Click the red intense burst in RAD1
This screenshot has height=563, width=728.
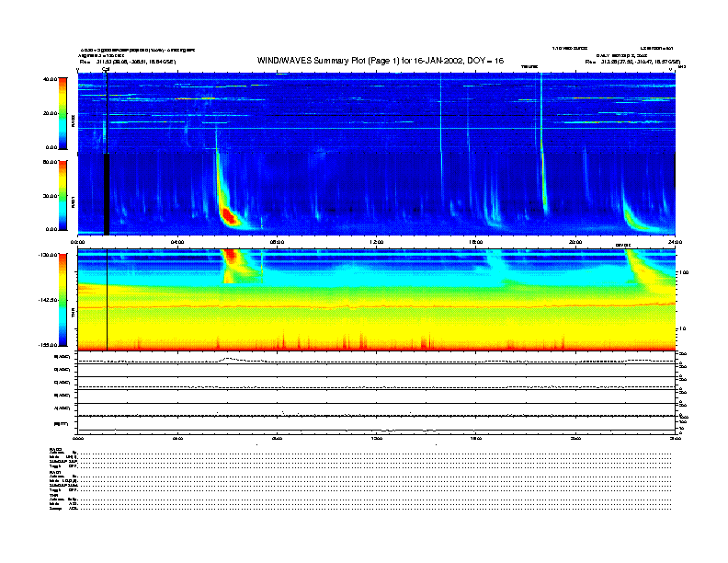(229, 216)
